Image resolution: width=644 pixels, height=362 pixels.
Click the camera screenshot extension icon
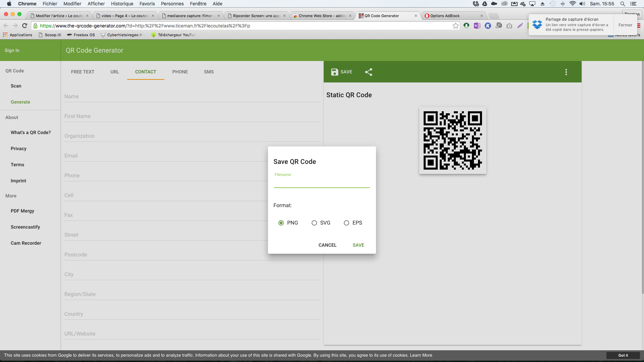(509, 25)
